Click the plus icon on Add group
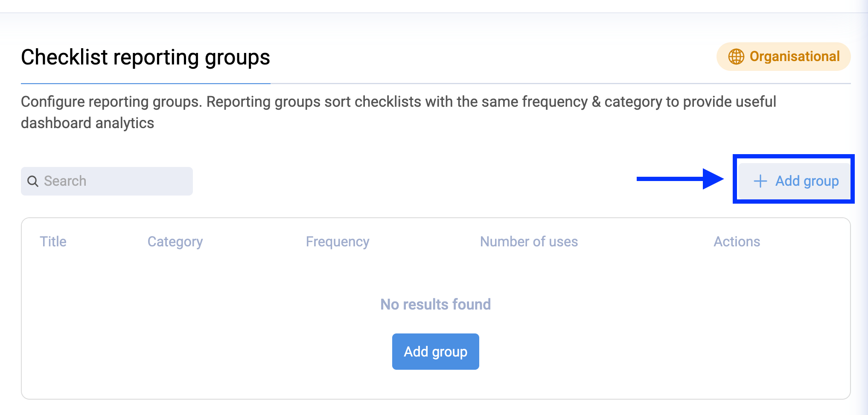 coord(760,181)
